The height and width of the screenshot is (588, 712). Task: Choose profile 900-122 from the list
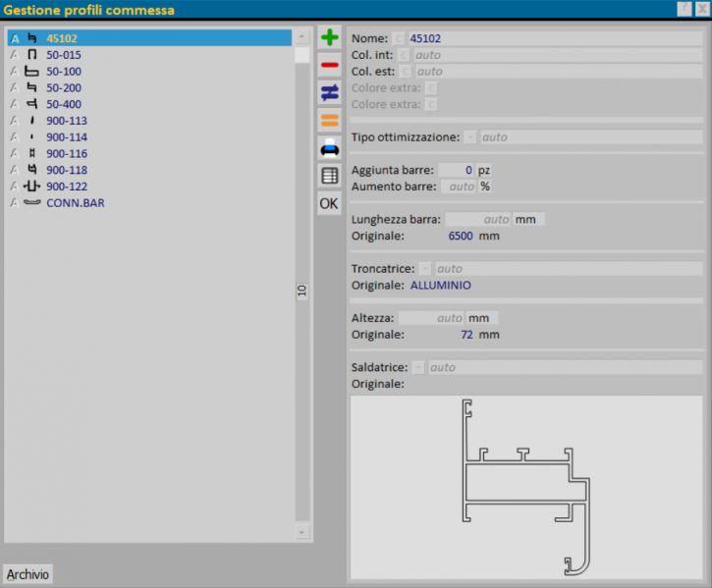point(67,187)
